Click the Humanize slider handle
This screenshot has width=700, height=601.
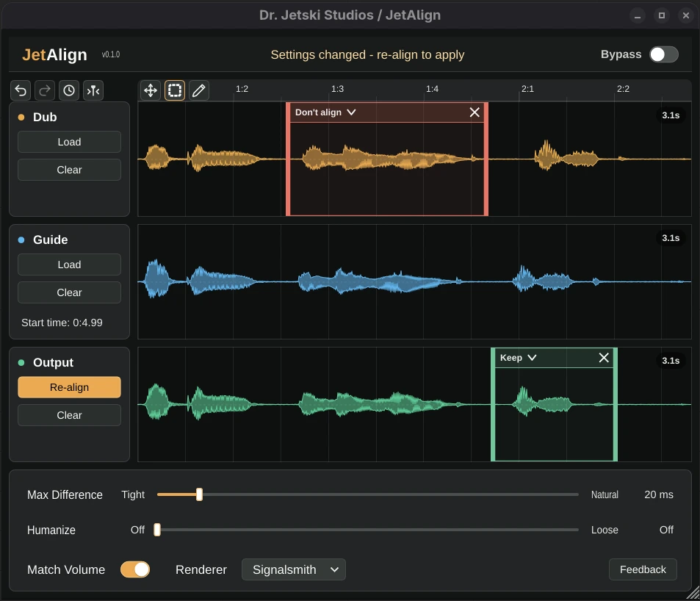point(157,530)
